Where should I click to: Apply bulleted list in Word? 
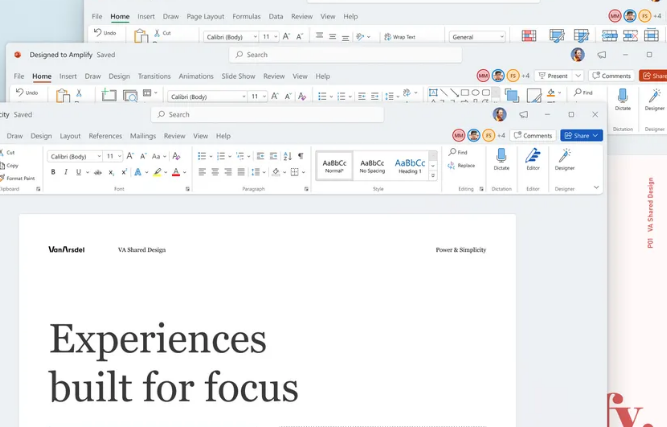click(202, 156)
